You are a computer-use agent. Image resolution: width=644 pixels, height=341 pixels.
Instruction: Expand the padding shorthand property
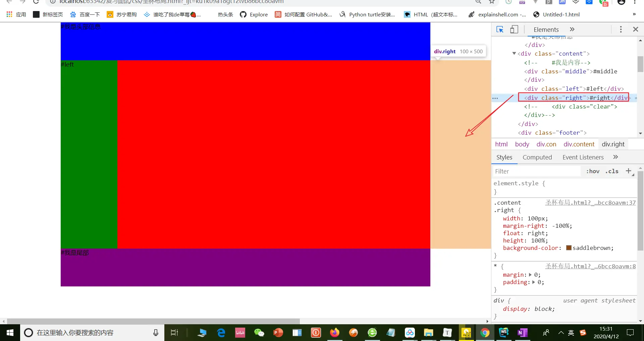[534, 282]
